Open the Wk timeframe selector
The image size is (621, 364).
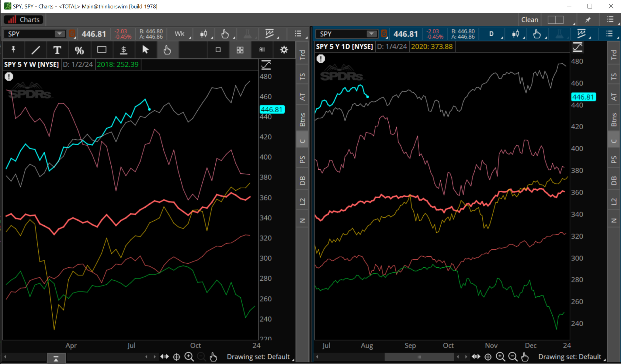180,34
